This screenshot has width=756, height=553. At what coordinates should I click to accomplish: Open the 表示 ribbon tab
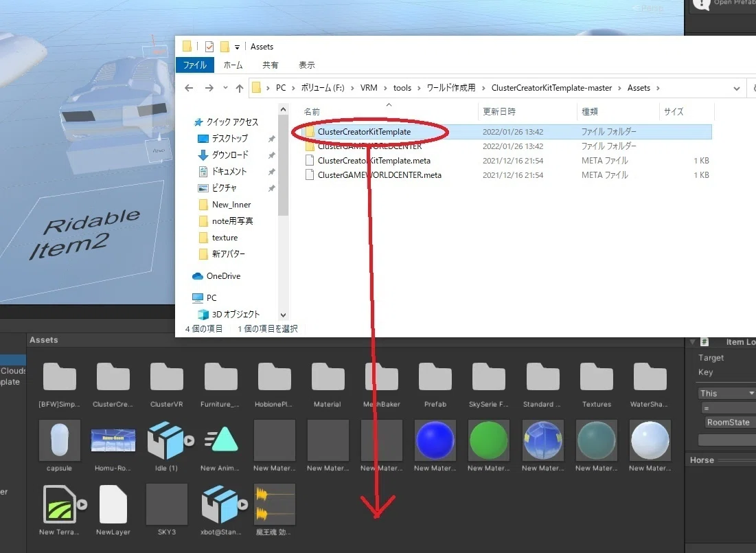point(307,65)
